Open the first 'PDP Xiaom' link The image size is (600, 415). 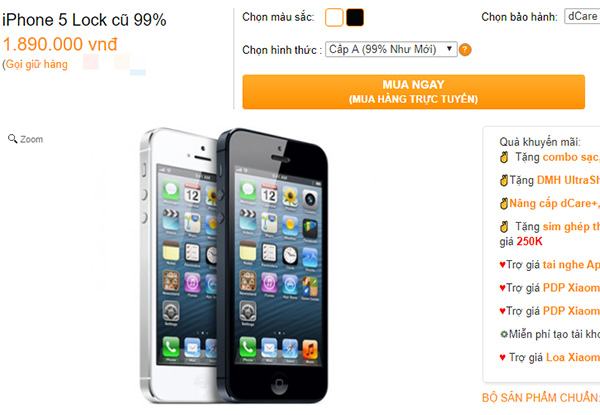571,288
